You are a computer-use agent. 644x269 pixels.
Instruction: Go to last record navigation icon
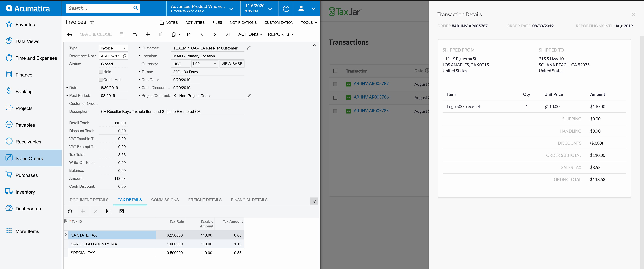[x=227, y=35]
